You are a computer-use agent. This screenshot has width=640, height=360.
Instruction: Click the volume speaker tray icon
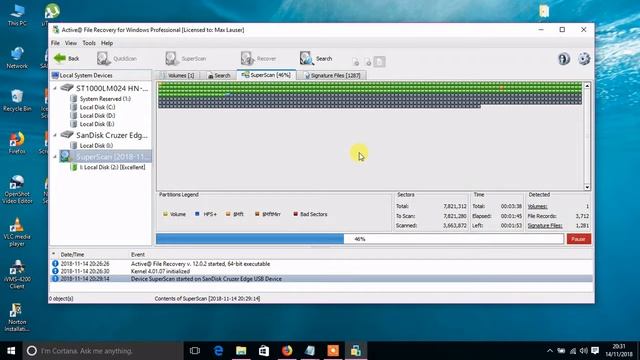(x=584, y=351)
